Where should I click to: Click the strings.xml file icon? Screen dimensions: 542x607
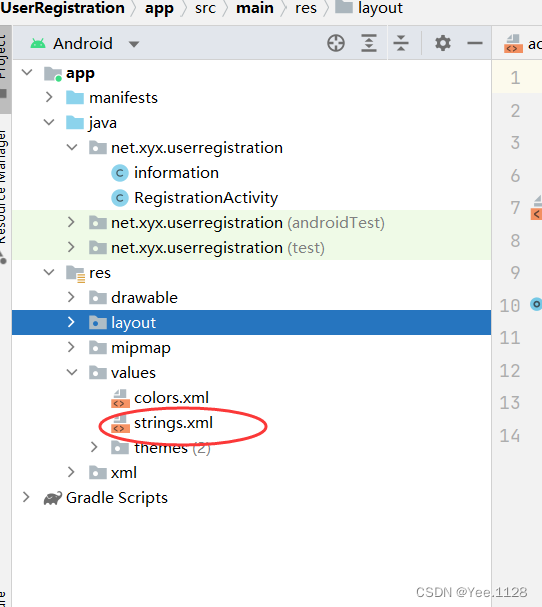tap(120, 424)
